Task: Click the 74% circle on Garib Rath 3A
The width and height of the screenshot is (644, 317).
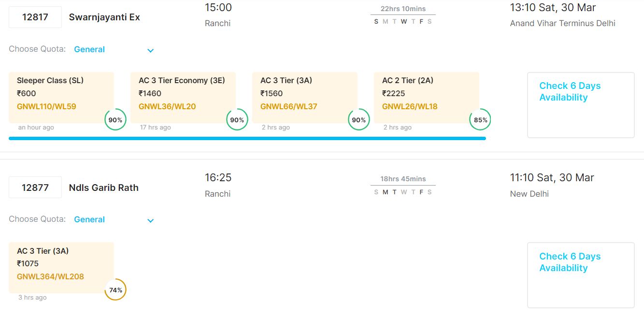Action: tap(115, 290)
